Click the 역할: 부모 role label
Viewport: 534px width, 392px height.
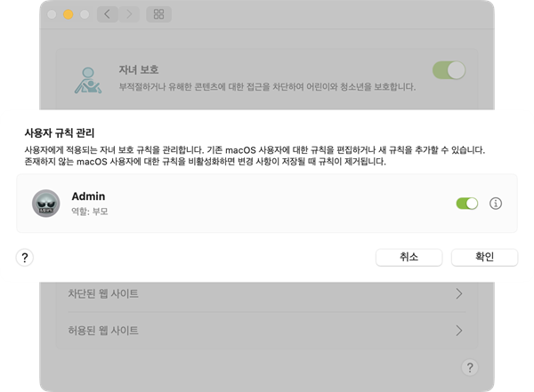90,212
